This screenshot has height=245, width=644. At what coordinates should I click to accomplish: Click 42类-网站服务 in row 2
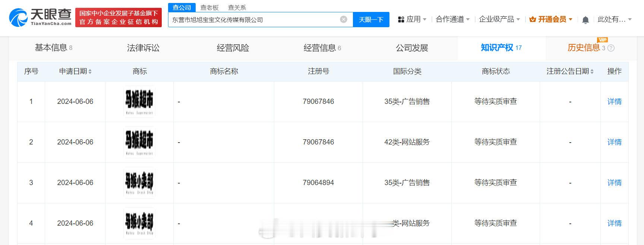point(407,142)
